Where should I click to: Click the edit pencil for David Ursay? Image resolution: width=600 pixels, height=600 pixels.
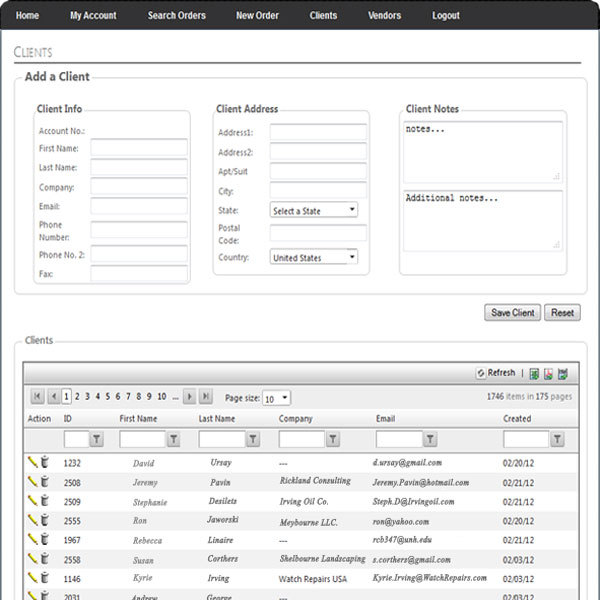[x=32, y=462]
